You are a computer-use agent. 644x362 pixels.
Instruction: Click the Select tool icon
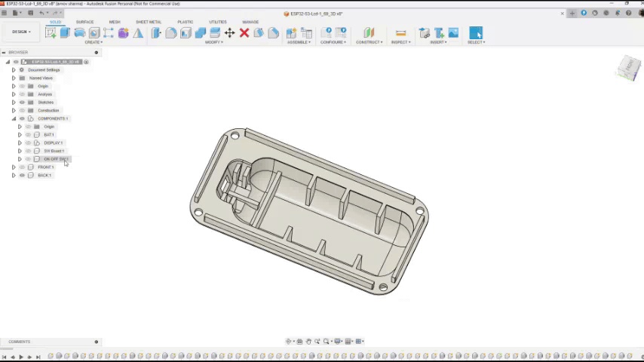tap(476, 33)
